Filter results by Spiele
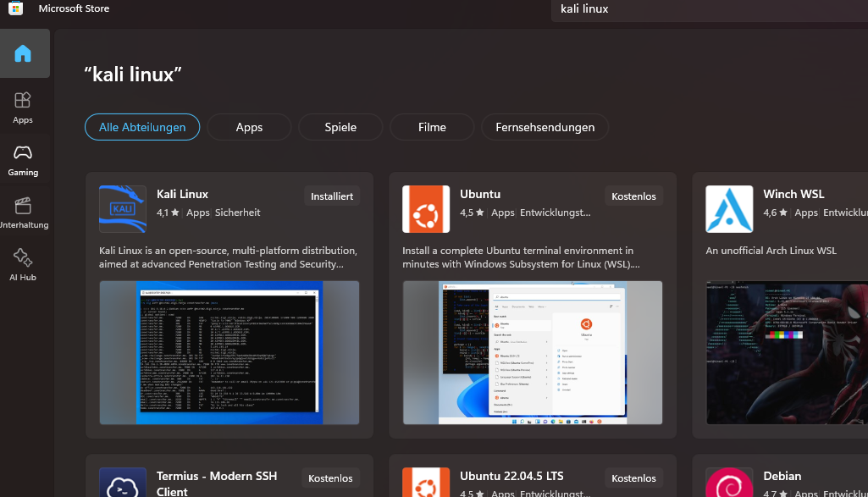 340,127
